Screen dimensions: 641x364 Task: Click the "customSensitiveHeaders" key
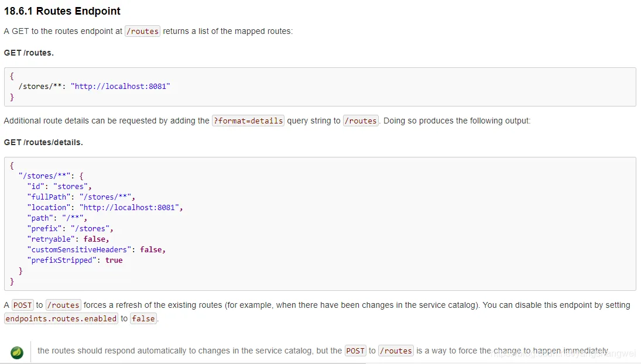click(x=79, y=249)
